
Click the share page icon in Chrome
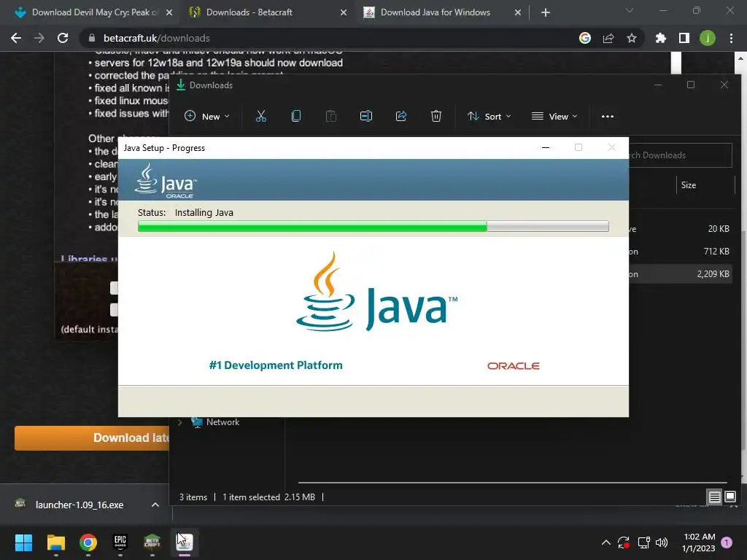coord(608,38)
